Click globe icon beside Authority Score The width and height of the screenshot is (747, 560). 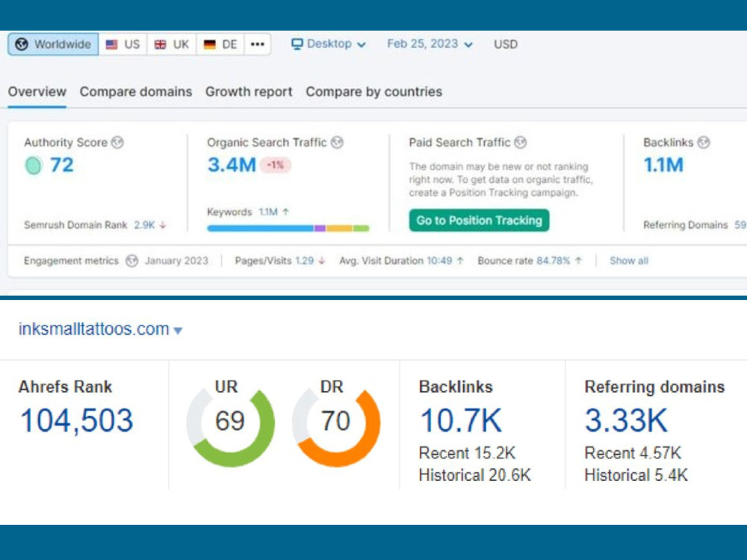coord(117,143)
